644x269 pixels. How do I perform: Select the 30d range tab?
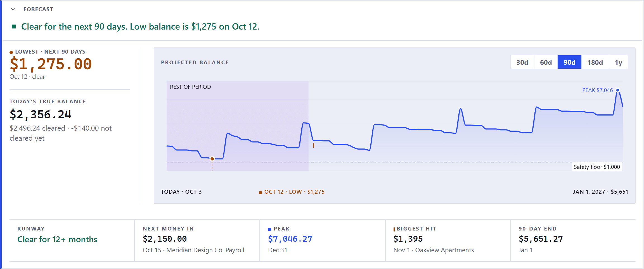click(522, 62)
